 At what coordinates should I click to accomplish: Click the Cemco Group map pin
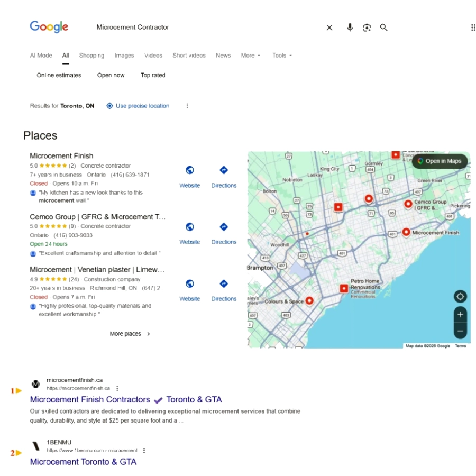click(x=408, y=204)
